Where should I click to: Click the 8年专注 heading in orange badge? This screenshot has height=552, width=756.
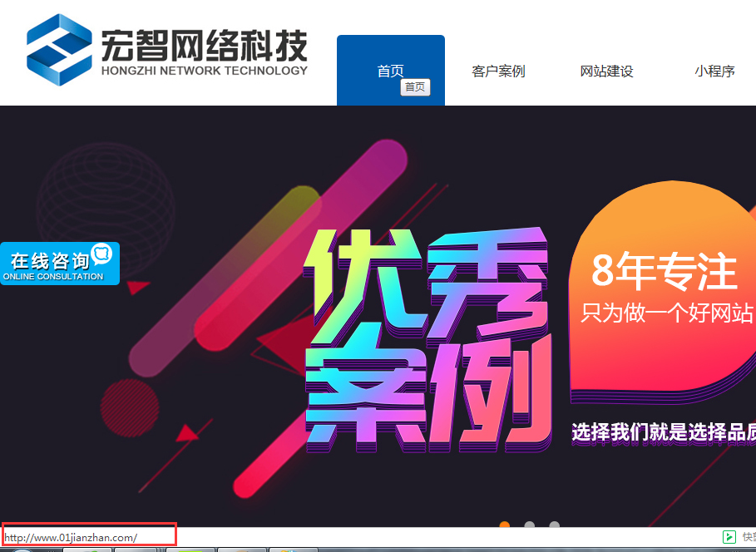(x=664, y=270)
